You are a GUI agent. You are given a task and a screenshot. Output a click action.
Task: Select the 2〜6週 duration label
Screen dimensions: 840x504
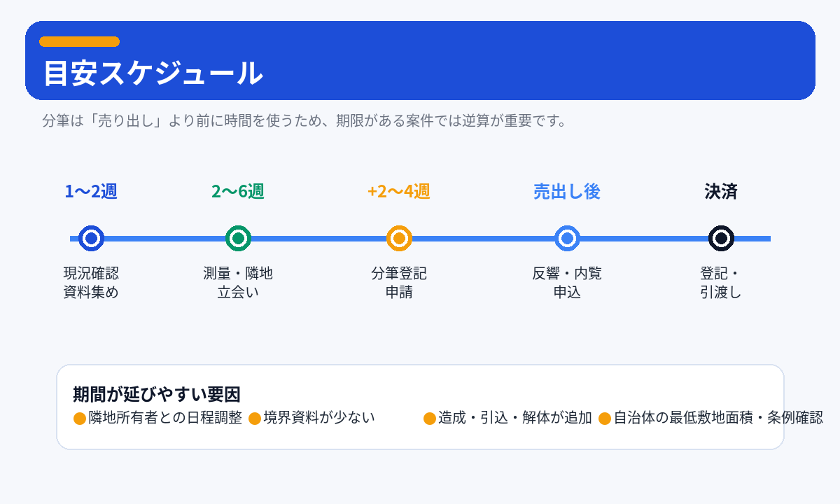(238, 191)
